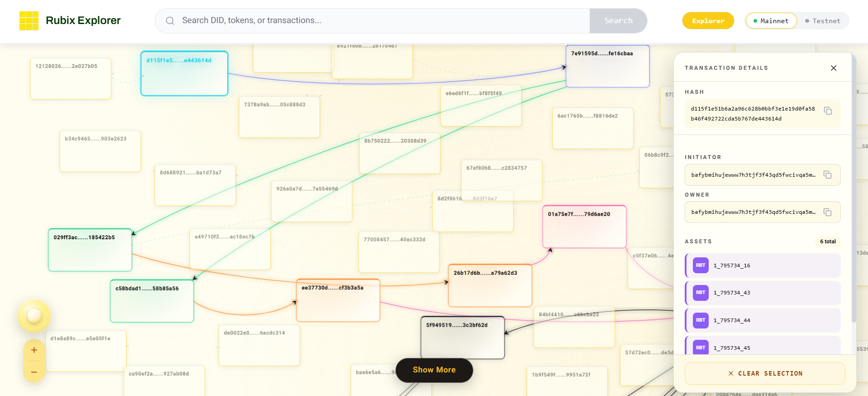This screenshot has height=396, width=868.
Task: Copy the transaction hash
Action: [828, 111]
